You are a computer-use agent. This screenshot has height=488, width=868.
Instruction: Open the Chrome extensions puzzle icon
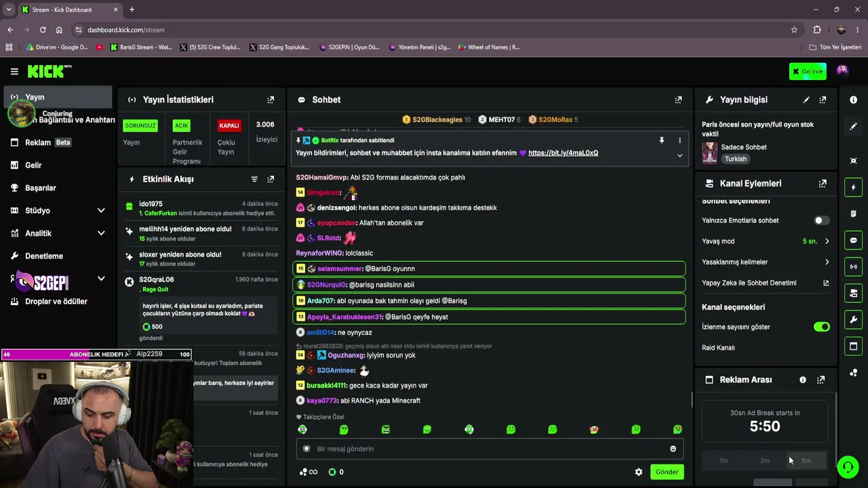coord(817,30)
